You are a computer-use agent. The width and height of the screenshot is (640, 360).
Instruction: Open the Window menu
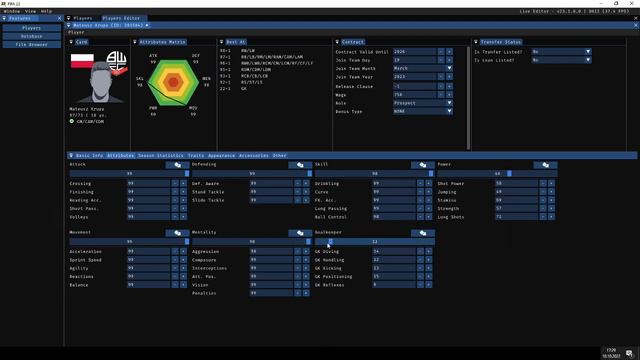click(12, 11)
